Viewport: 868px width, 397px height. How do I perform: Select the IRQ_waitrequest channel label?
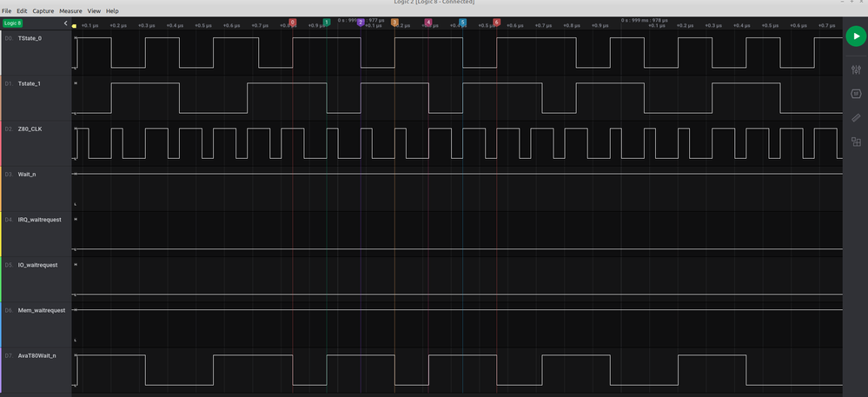pyautogui.click(x=39, y=220)
